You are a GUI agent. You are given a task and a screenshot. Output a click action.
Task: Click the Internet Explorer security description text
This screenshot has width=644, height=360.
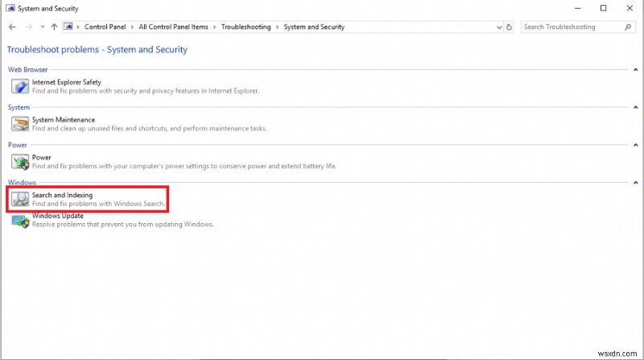(146, 91)
